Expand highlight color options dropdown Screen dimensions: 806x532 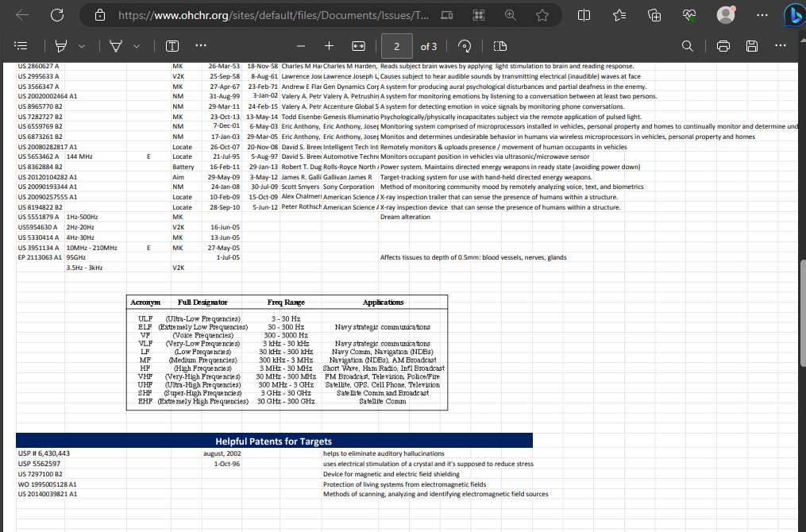[x=82, y=46]
